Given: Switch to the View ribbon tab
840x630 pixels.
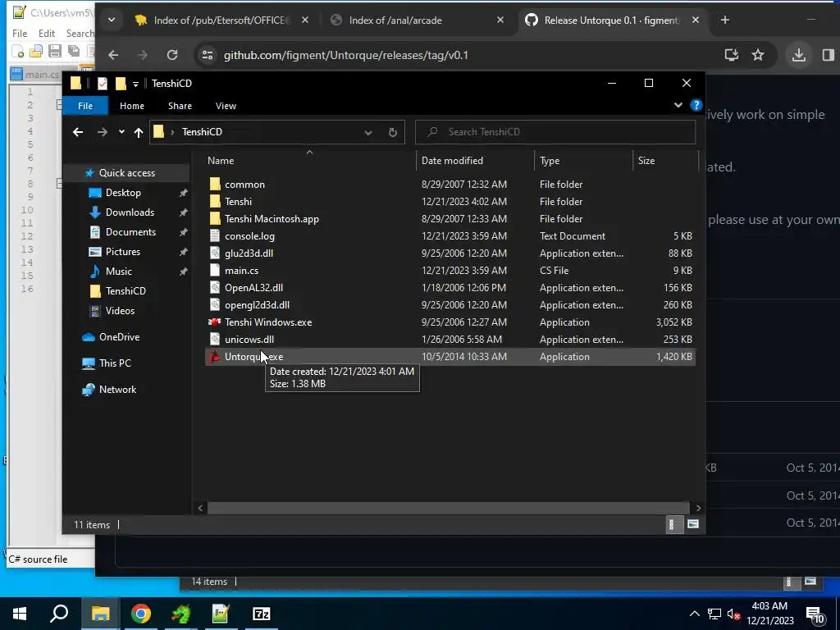Looking at the screenshot, I should point(226,106).
